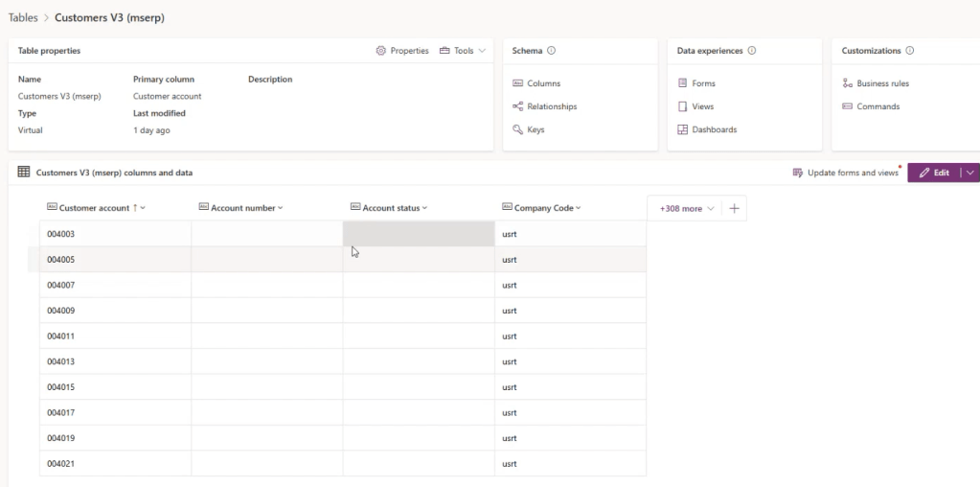Open Forms under Data experiences

point(703,83)
